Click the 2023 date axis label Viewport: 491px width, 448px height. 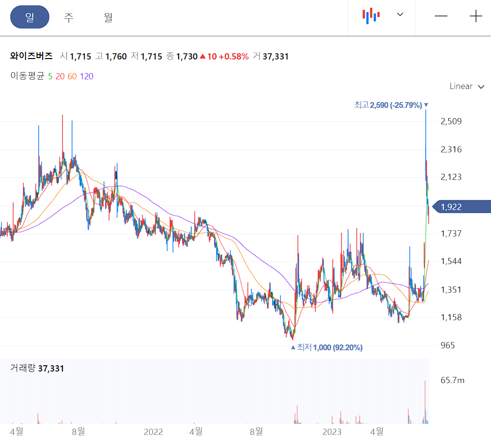tap(332, 432)
